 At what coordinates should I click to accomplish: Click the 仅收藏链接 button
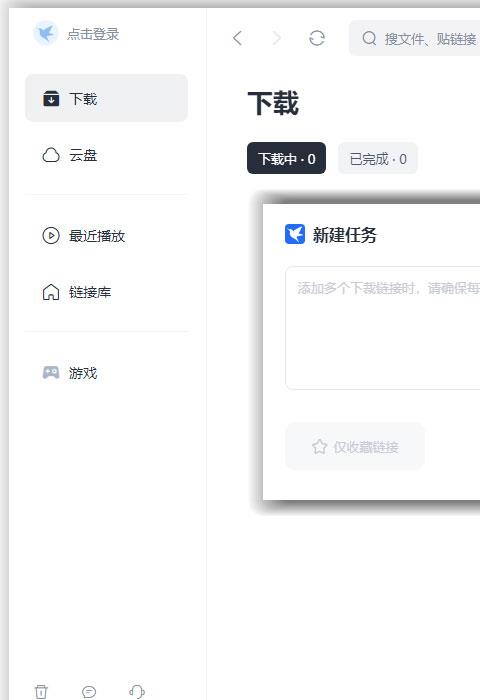355,446
